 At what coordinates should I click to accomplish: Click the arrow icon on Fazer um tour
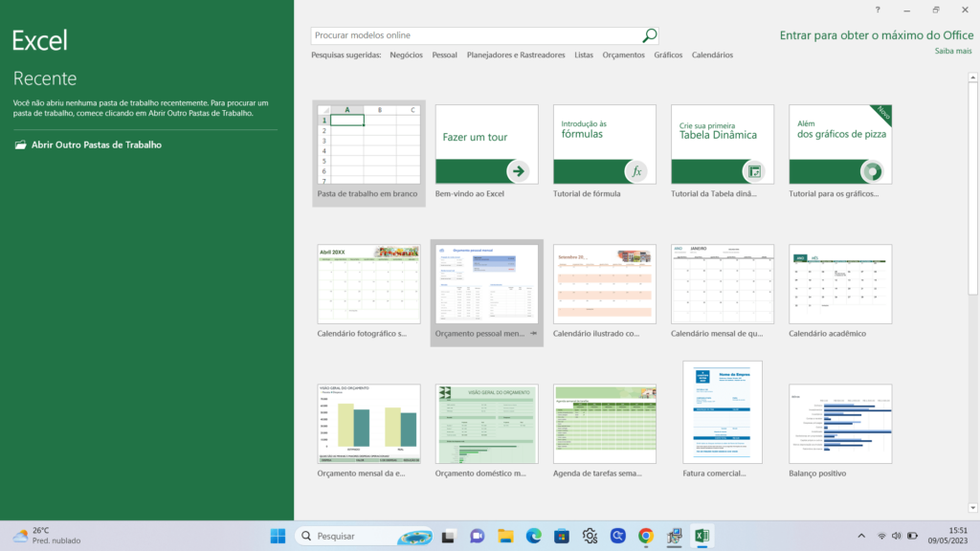tap(518, 171)
